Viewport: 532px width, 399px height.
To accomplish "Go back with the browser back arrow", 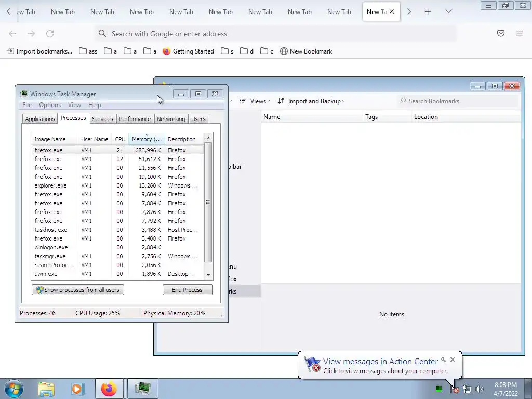I will click(12, 34).
